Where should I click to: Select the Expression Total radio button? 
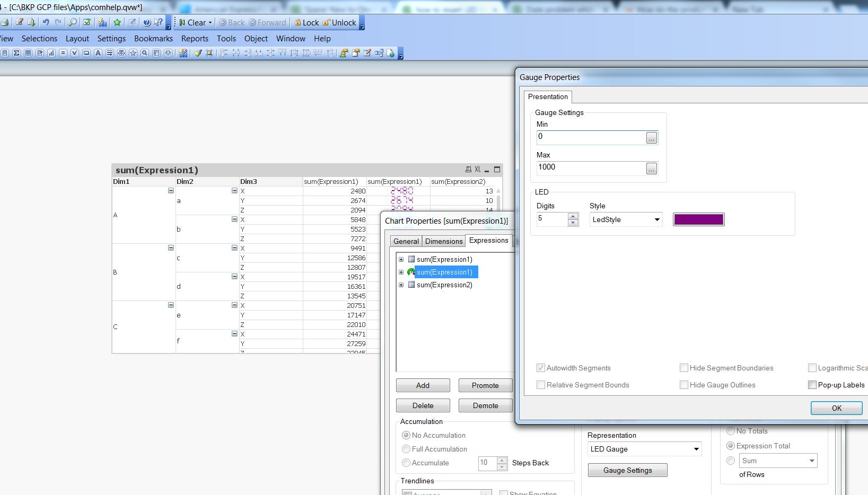[x=731, y=446]
